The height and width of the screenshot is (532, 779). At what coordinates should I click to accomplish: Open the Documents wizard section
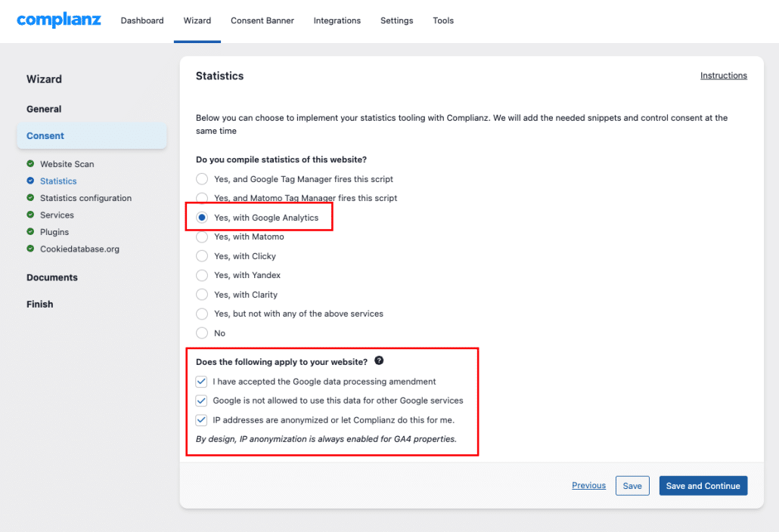(52, 277)
